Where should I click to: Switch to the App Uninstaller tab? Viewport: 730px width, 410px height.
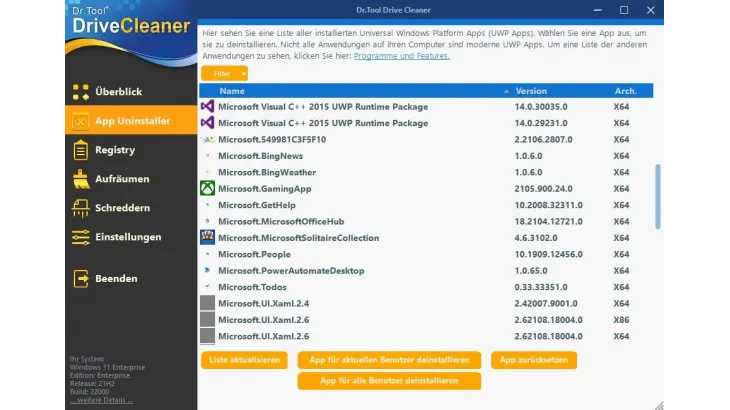131,121
